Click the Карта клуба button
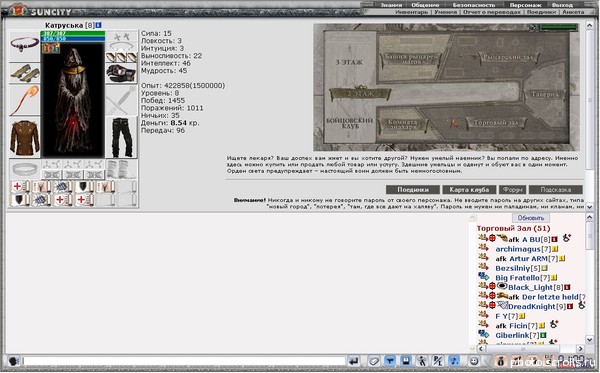 click(469, 190)
